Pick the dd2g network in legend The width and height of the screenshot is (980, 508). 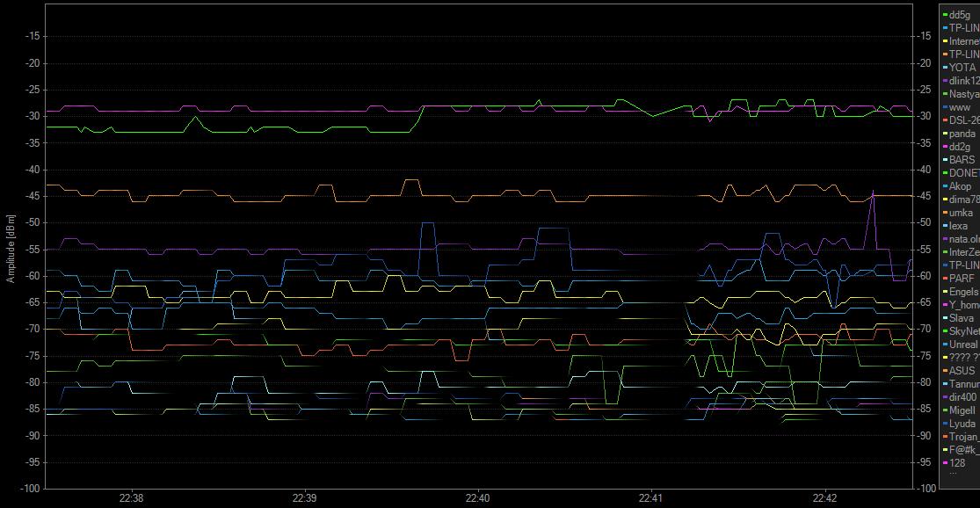[957, 146]
